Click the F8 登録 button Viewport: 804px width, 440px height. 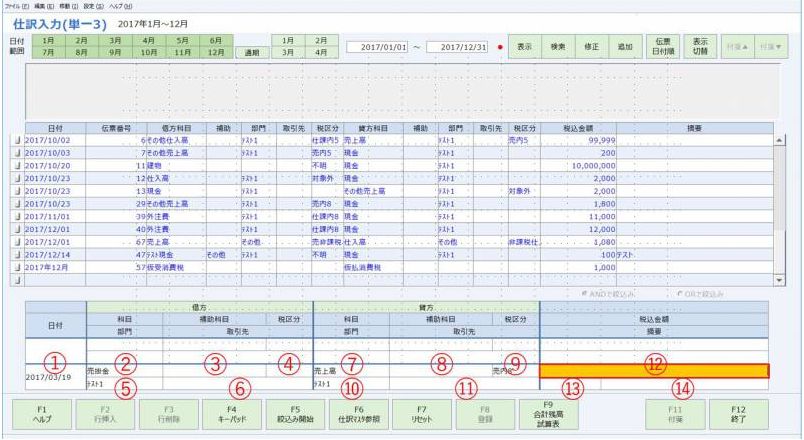tap(485, 414)
